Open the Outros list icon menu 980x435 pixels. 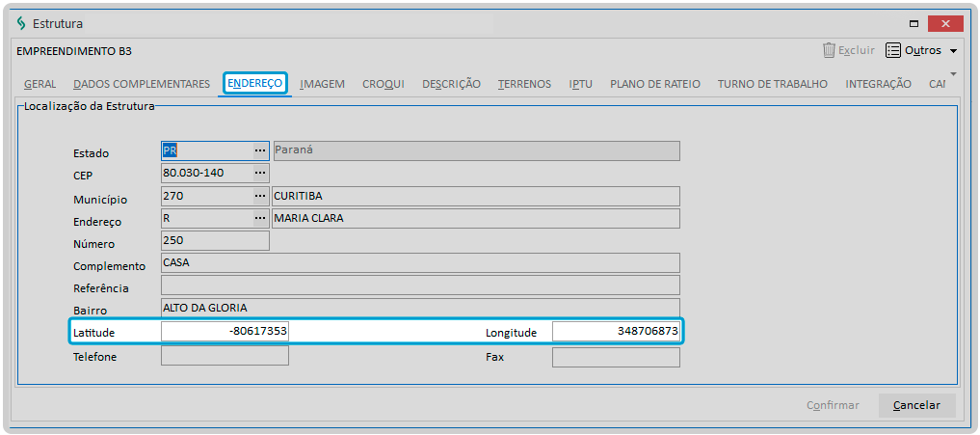[x=893, y=50]
